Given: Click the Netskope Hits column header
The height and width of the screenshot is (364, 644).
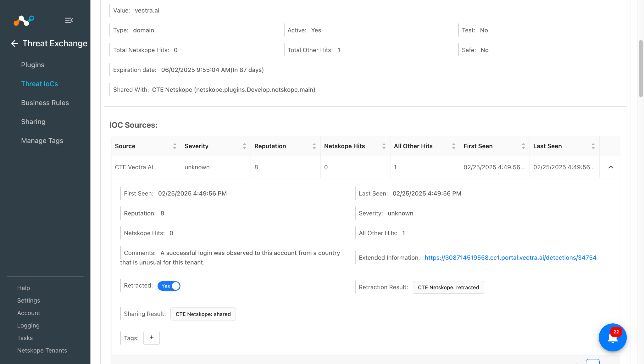Looking at the screenshot, I should coord(355,146).
